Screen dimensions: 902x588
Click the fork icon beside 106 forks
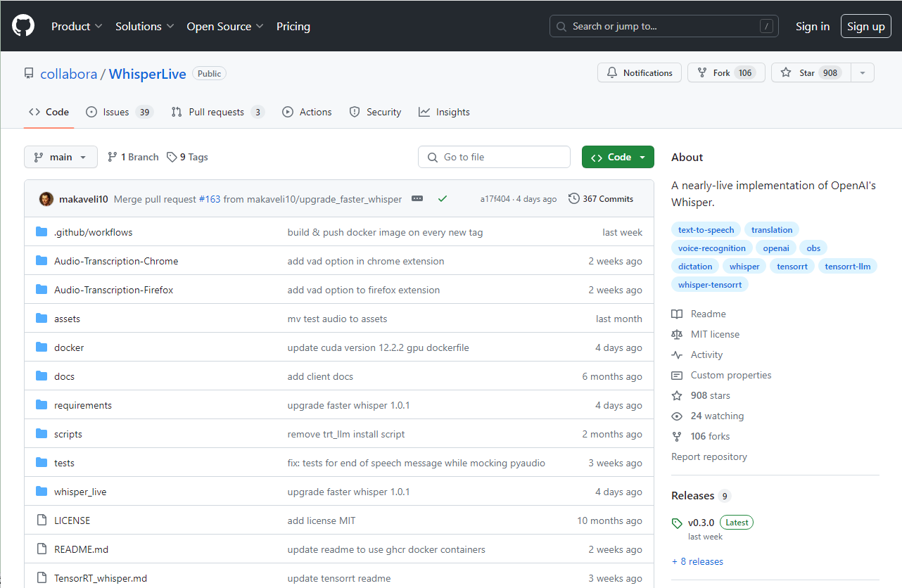pos(677,436)
